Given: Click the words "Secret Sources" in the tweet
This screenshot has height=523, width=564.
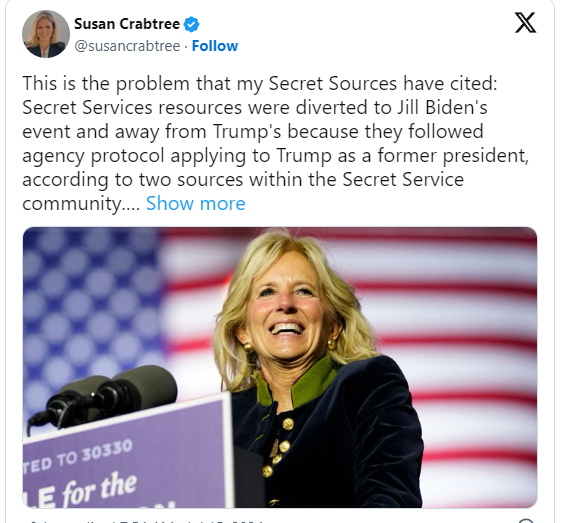Looking at the screenshot, I should [x=333, y=83].
